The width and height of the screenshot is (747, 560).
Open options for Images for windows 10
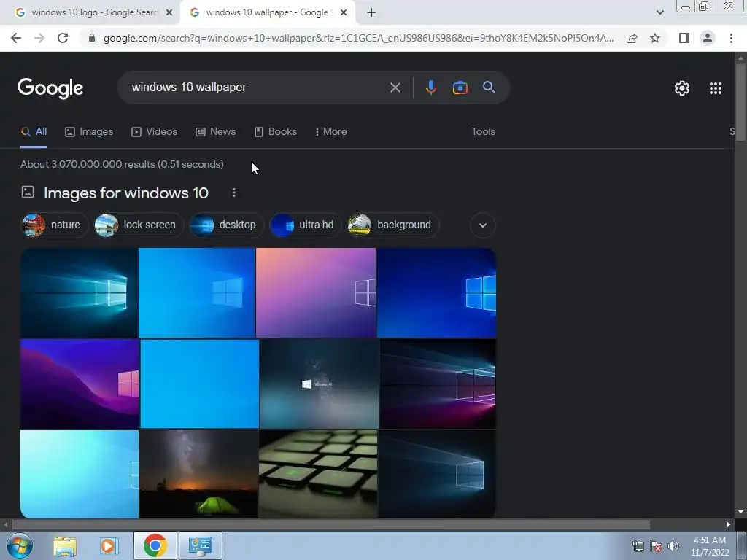tap(234, 192)
